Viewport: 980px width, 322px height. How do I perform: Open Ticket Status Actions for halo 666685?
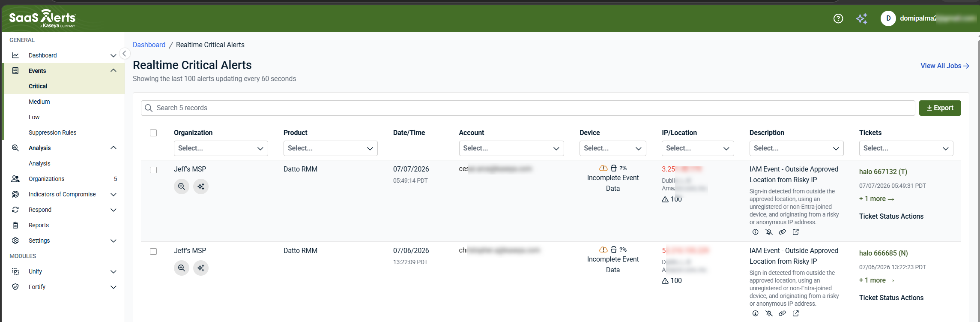pyautogui.click(x=891, y=298)
